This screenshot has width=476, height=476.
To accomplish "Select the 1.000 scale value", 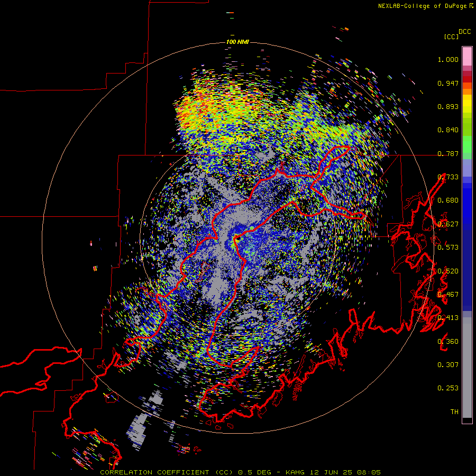I will click(448, 59).
